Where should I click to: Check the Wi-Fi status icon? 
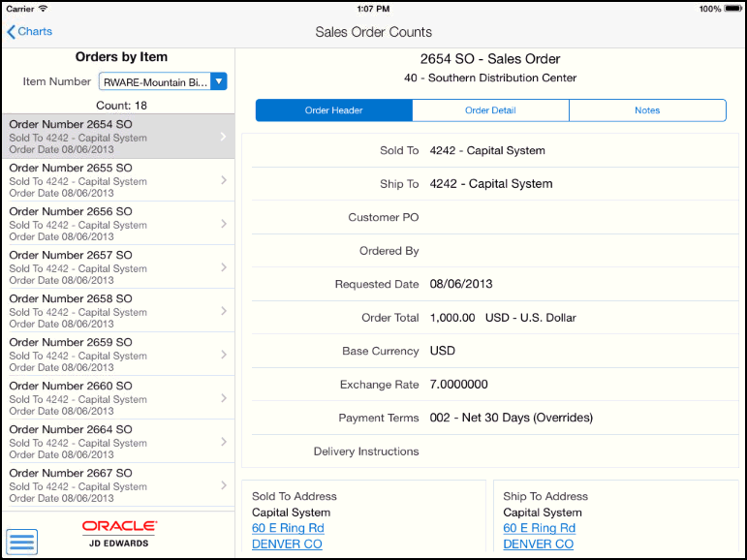click(44, 9)
